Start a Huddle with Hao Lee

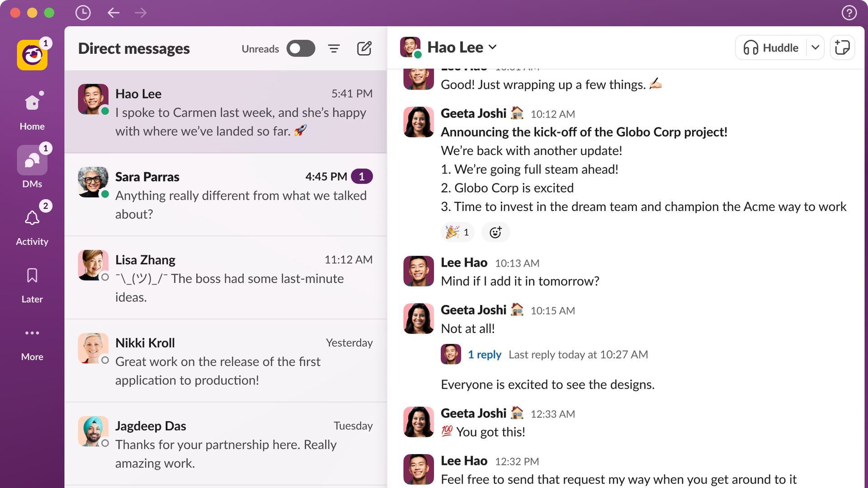click(771, 47)
